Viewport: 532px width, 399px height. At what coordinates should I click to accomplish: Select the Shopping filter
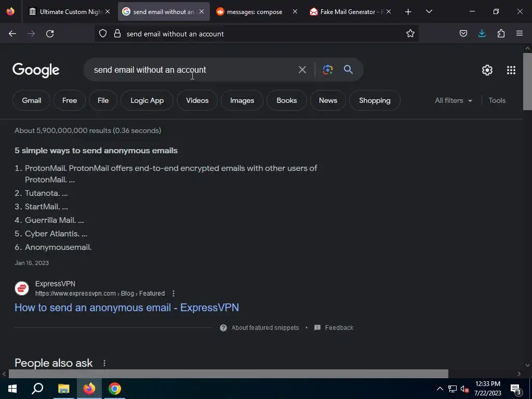(x=375, y=100)
